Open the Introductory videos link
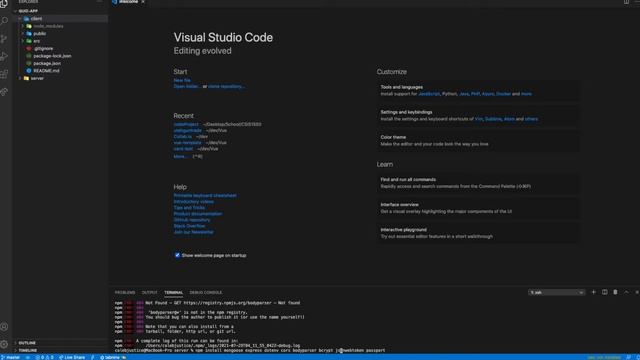 coord(193,202)
